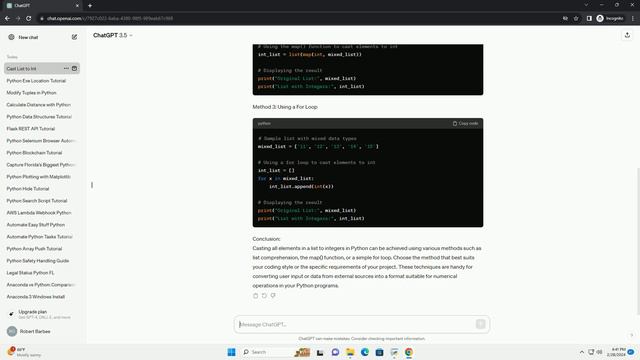Click Copy code on the For Loop block

click(465, 123)
